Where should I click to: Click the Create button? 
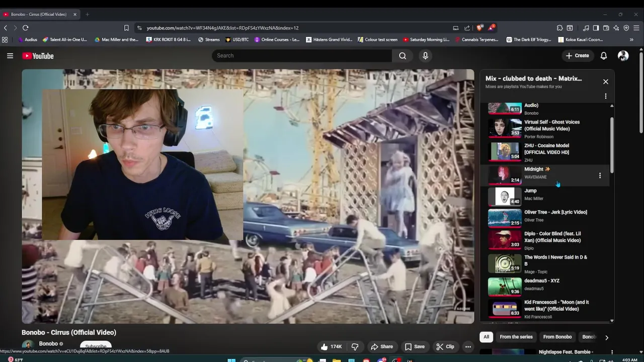point(577,56)
